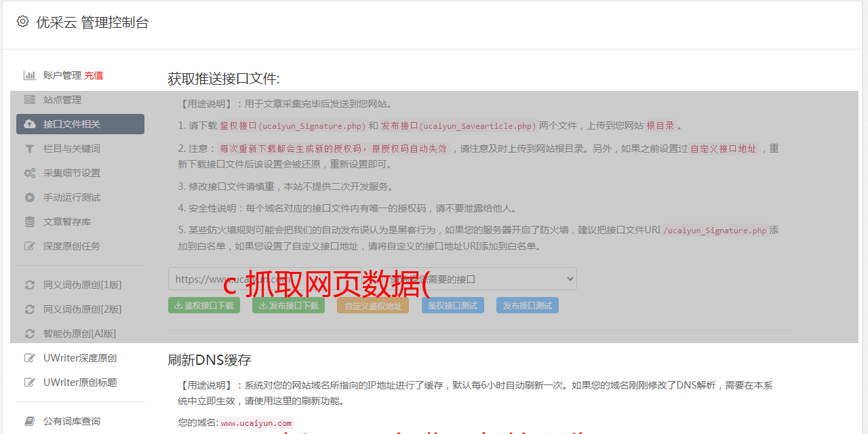Click the gear icon beside 优采云 管理控制台
The width and height of the screenshot is (868, 434).
click(x=22, y=22)
